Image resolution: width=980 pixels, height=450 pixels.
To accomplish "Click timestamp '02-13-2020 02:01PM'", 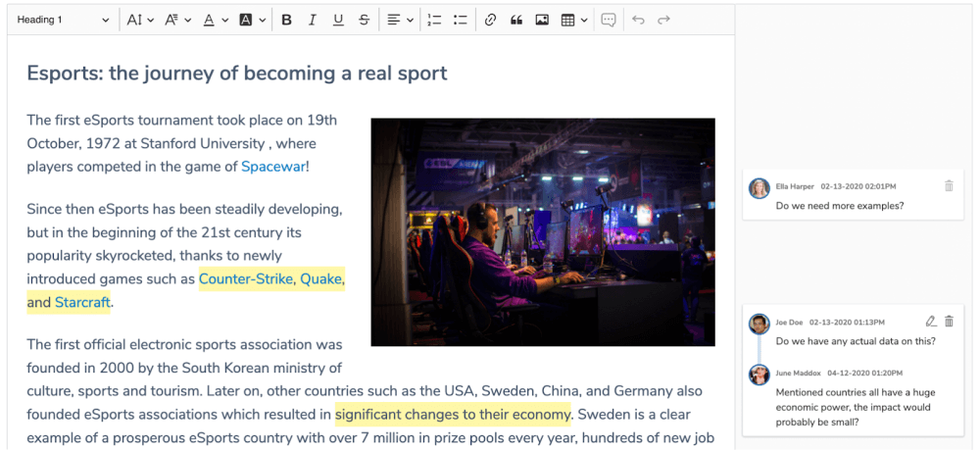I will click(858, 186).
